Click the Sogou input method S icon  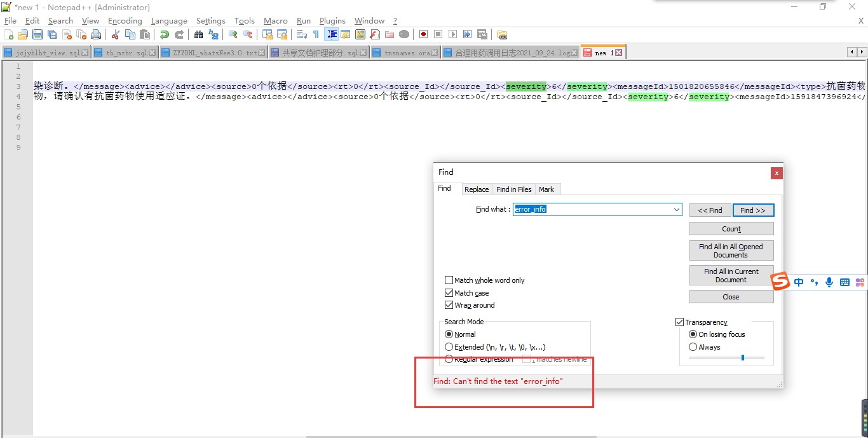781,282
